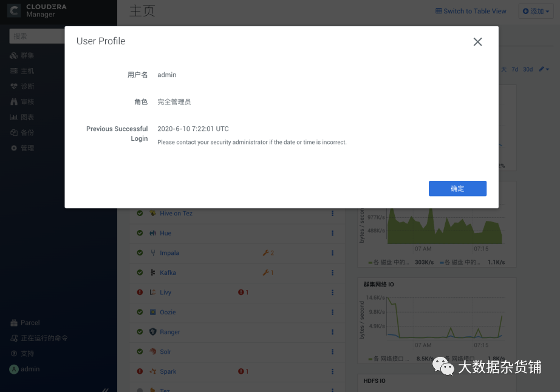Click the admin username value in dialog

pos(167,75)
